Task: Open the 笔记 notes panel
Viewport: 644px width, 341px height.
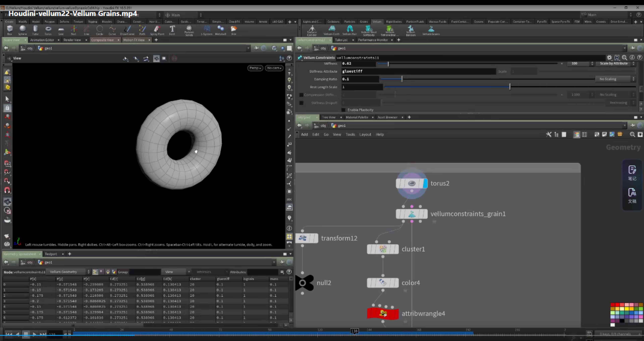Action: click(632, 173)
